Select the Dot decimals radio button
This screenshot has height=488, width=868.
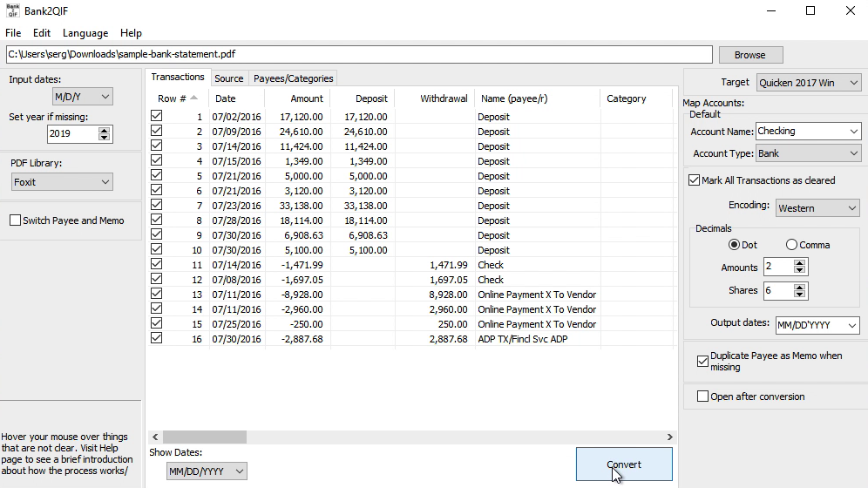coord(734,245)
